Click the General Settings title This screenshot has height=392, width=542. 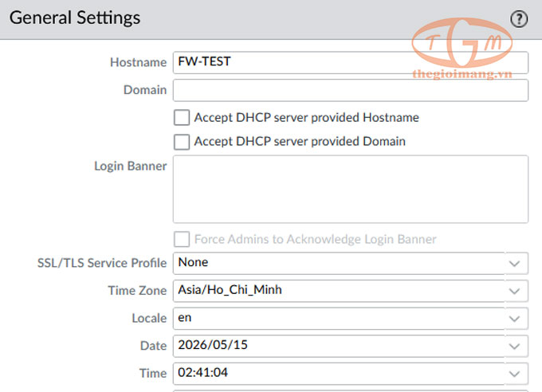coord(75,18)
